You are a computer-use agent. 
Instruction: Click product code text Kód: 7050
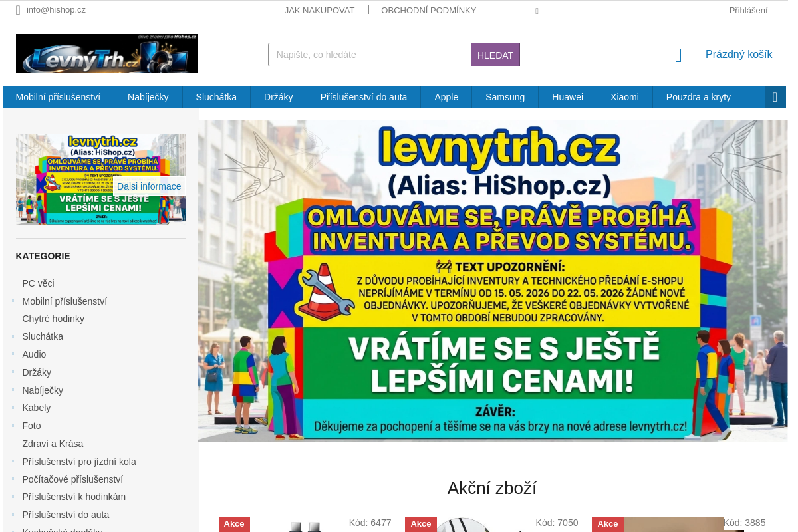(557, 523)
